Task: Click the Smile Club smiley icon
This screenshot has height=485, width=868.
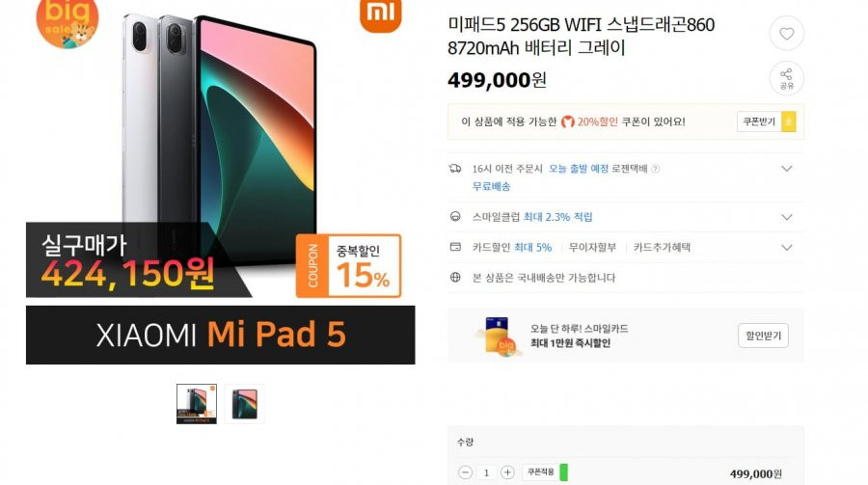Action: pyautogui.click(x=455, y=217)
